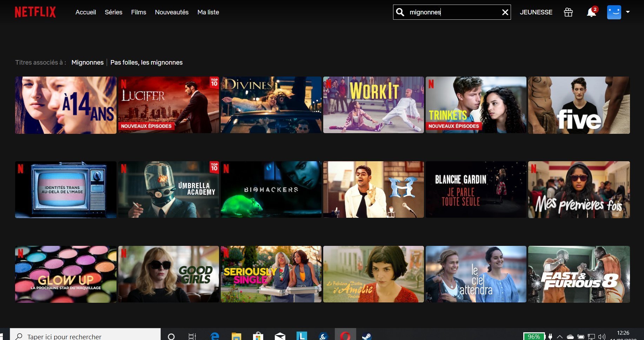Open Nouveautés page
Image resolution: width=644 pixels, height=340 pixels.
click(x=172, y=12)
